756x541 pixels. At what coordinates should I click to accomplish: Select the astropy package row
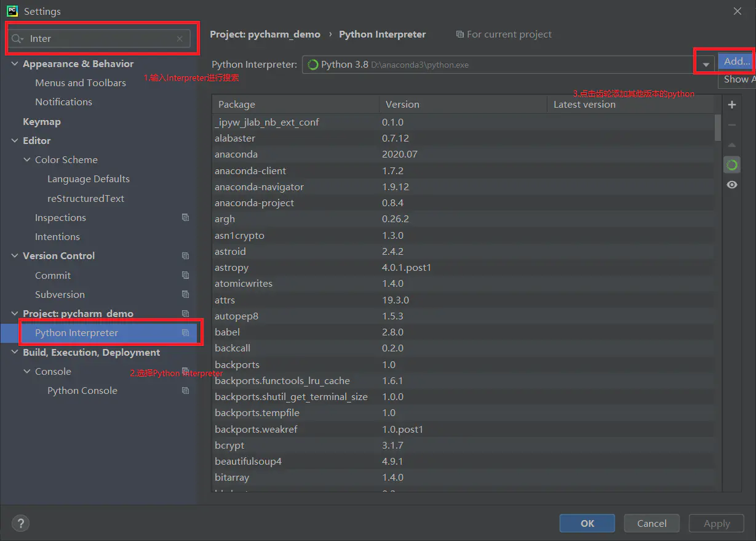pos(463,268)
